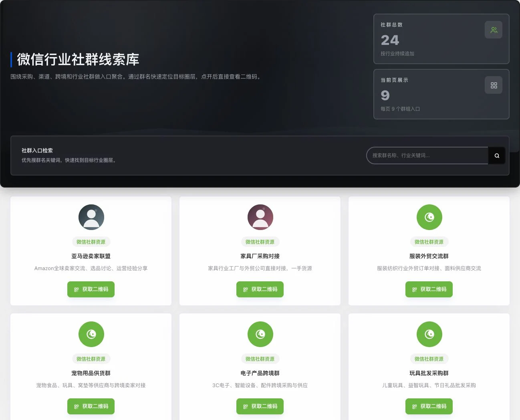Click the 社群入口检索 section label
This screenshot has height=420, width=520.
37,151
